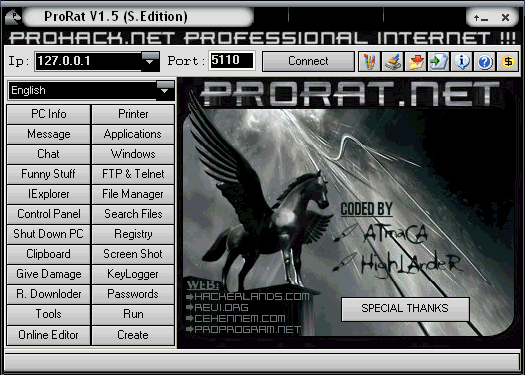The width and height of the screenshot is (525, 375).
Task: Select the Control Panel button
Action: coord(49,214)
